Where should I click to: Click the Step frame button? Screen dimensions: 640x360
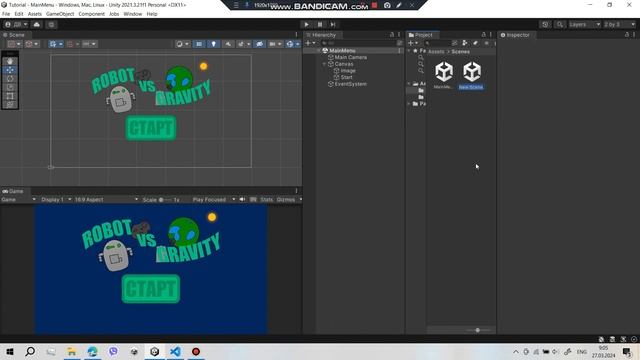click(333, 24)
